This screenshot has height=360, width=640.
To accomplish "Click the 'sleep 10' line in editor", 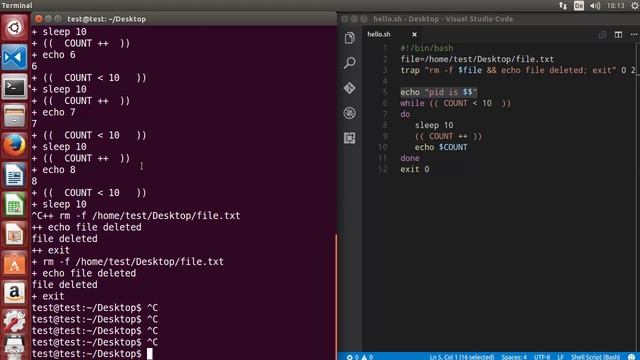I will coord(434,125).
